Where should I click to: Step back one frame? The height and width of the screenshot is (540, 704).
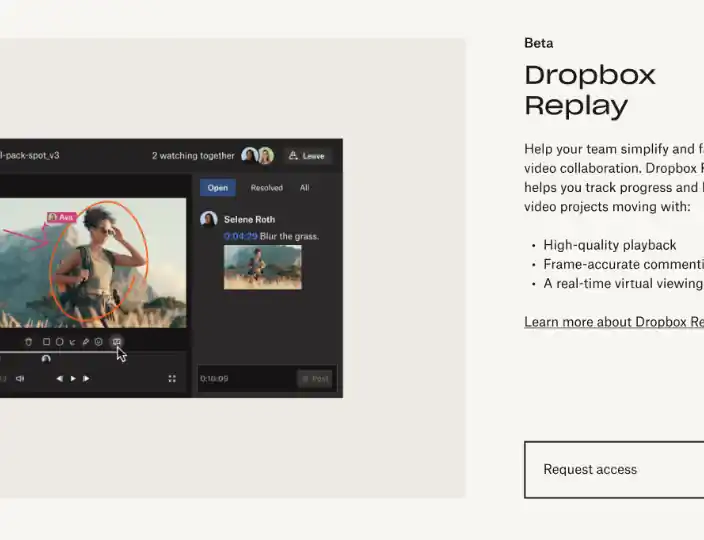(x=59, y=379)
